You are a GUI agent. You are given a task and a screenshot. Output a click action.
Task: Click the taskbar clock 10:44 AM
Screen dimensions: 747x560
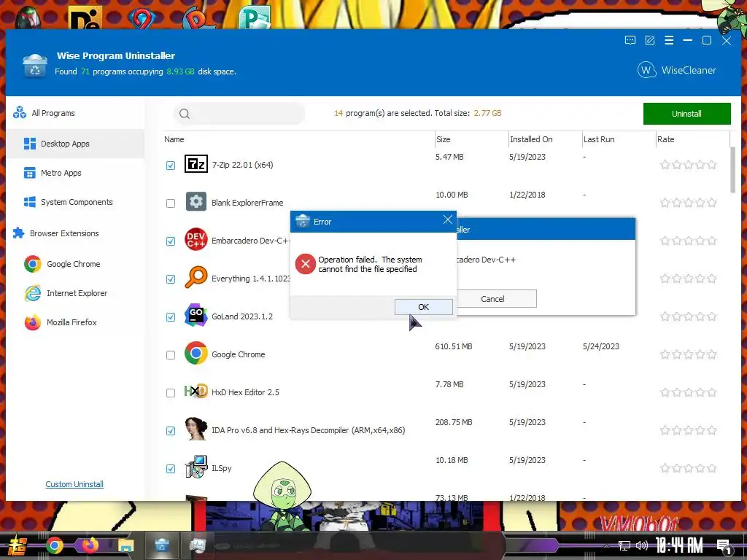click(x=679, y=545)
